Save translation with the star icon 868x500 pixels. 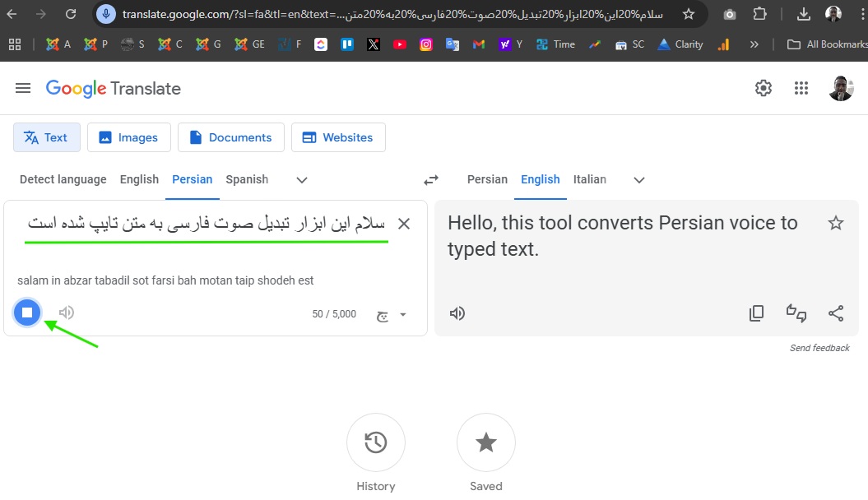tap(836, 223)
